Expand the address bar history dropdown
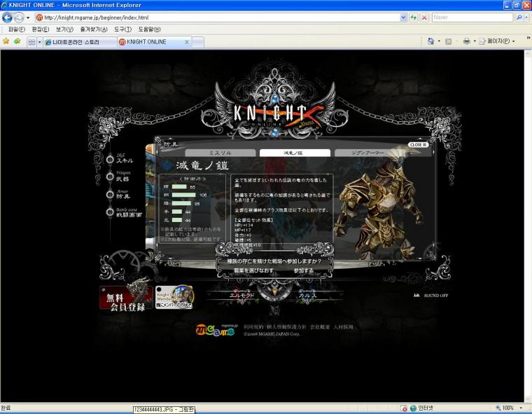The image size is (532, 414). 403,18
